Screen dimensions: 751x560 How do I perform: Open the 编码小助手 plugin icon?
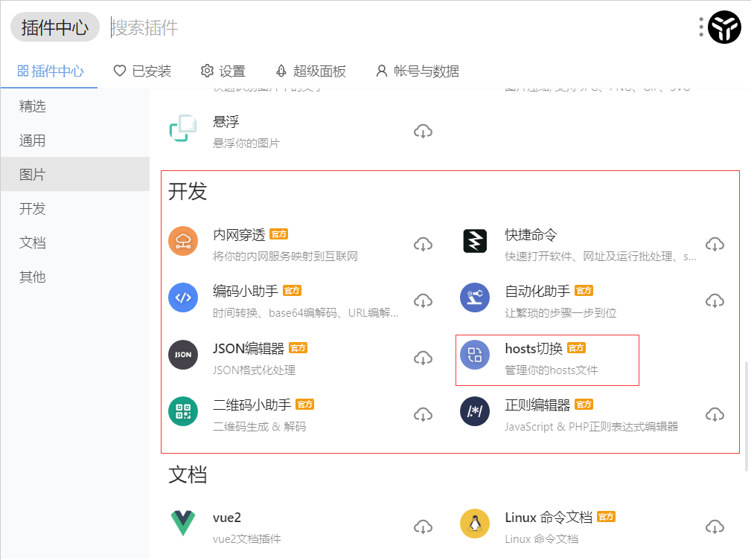(x=183, y=299)
